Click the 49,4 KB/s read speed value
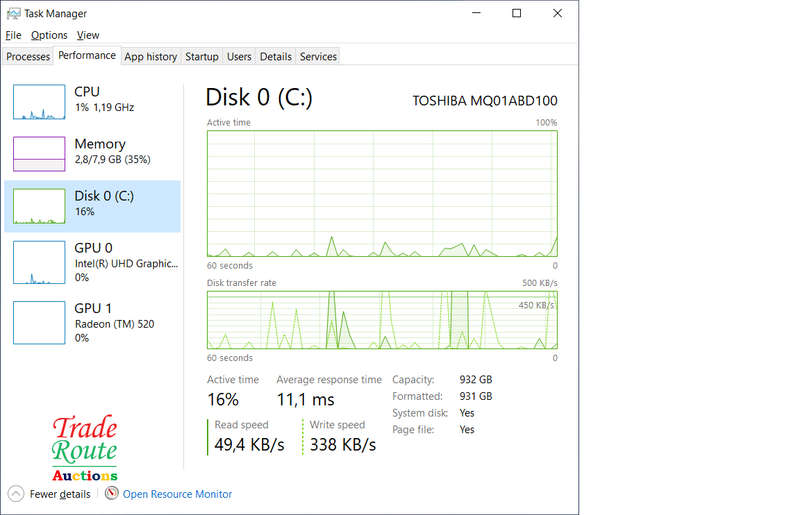800x515 pixels. [249, 445]
